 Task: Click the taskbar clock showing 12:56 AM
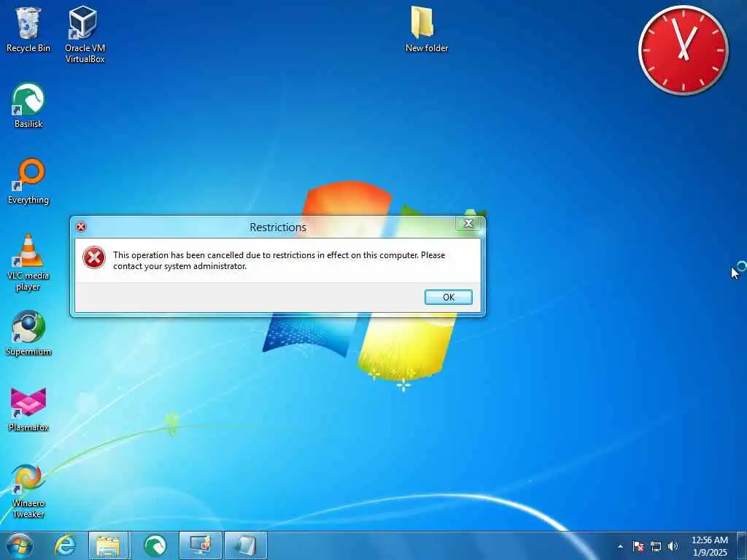click(709, 546)
